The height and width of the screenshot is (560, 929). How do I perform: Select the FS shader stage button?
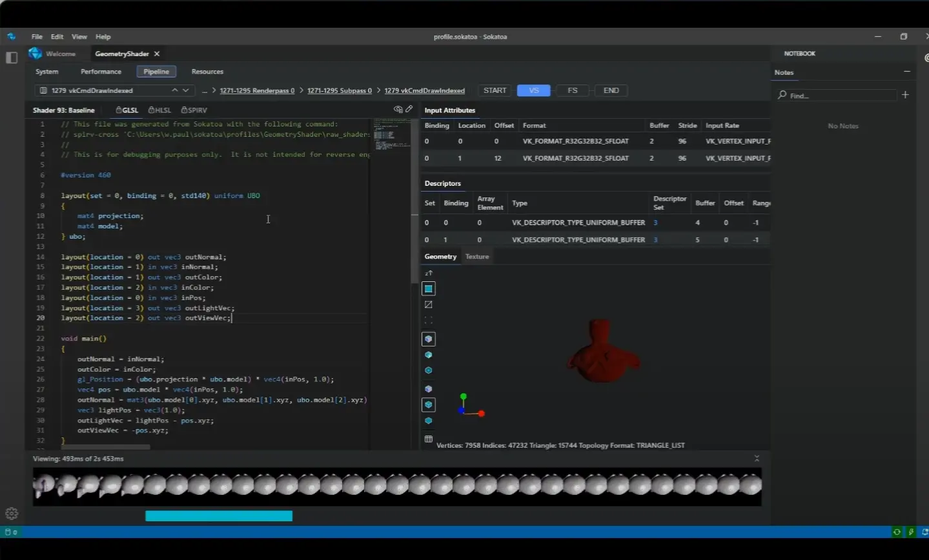pos(572,90)
